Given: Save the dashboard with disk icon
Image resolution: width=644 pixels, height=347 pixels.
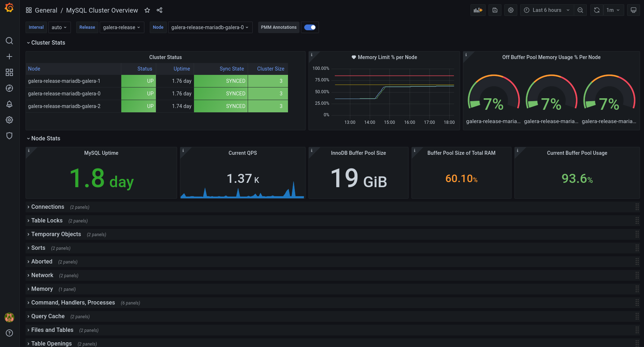Looking at the screenshot, I should coord(495,10).
